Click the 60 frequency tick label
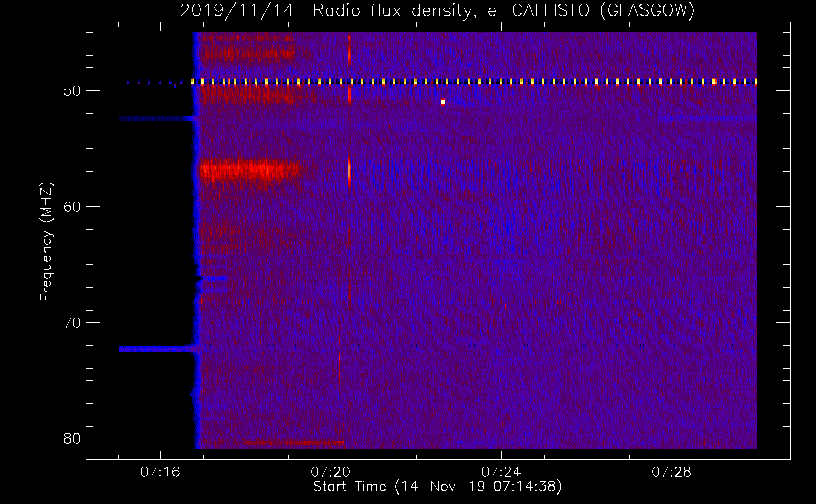This screenshot has width=816, height=504. 72,207
